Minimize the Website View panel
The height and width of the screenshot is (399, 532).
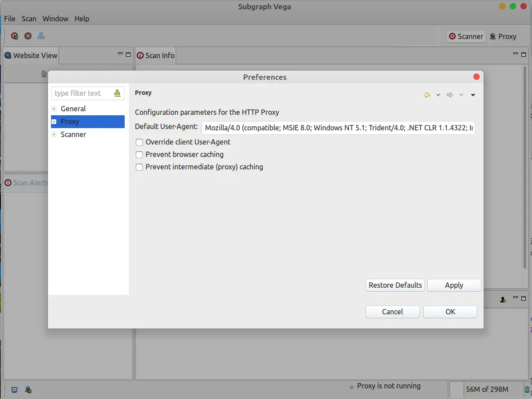coord(120,54)
